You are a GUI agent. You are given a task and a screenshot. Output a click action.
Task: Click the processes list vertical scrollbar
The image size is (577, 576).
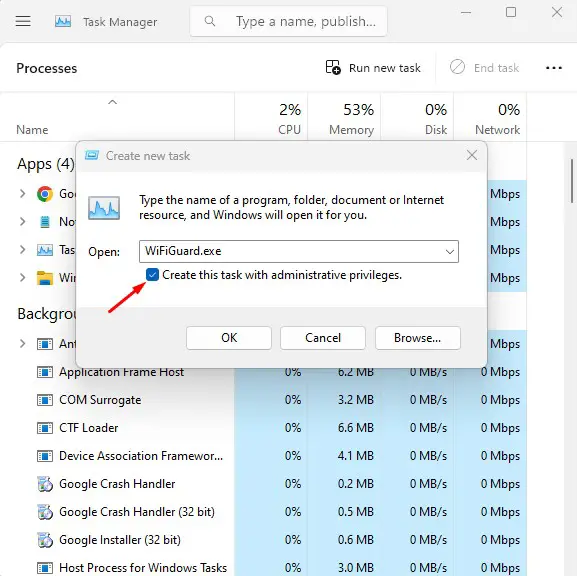click(x=572, y=180)
